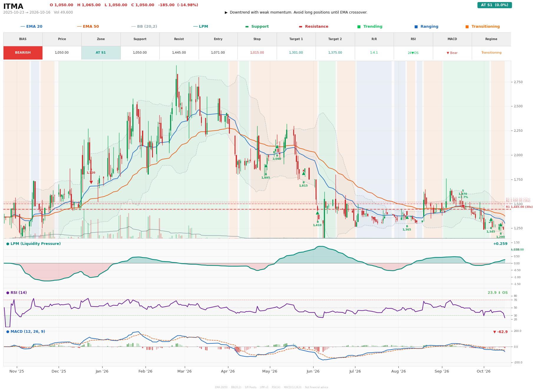Click the Target 2 value 1,375.00
536x392 pixels.
coord(335,53)
